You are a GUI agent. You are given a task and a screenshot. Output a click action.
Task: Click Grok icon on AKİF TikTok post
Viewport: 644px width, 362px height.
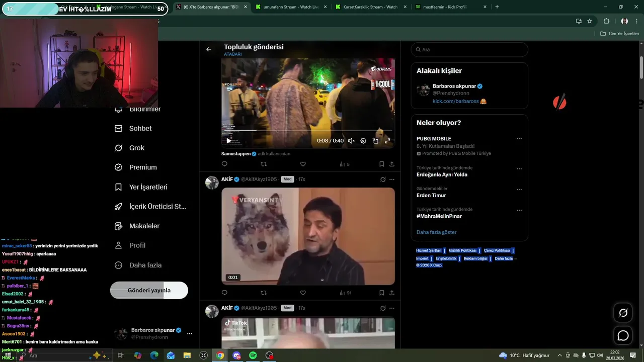click(x=383, y=308)
